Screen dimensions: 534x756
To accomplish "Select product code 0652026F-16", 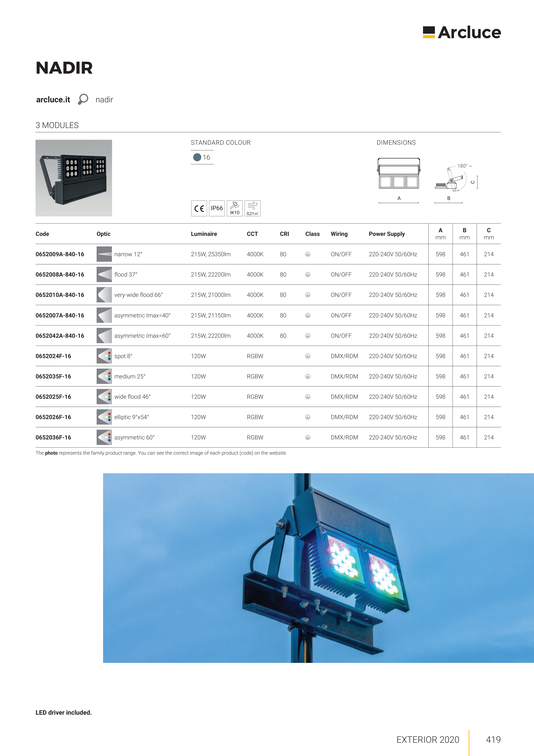I will pyautogui.click(x=53, y=417).
